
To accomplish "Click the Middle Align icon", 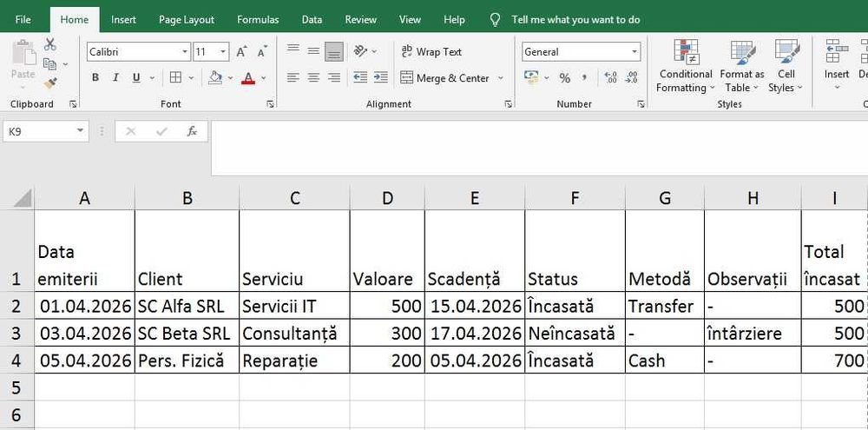I will coord(313,51).
